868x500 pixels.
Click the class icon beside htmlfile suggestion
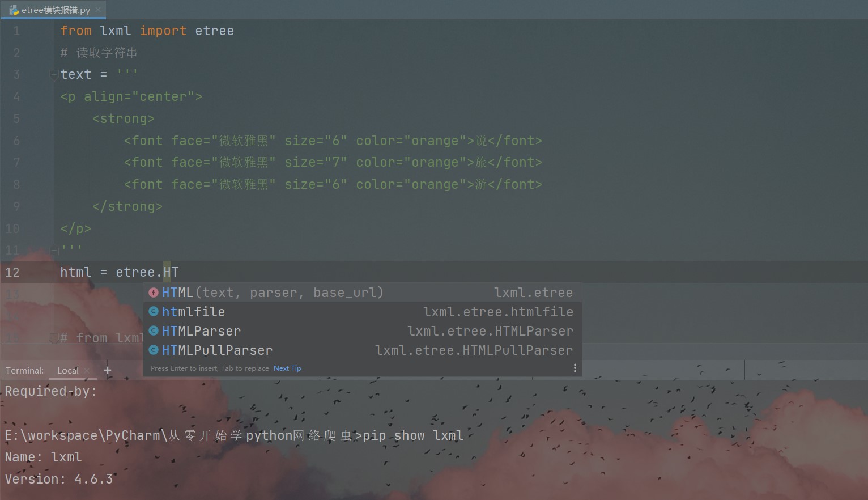pyautogui.click(x=154, y=311)
